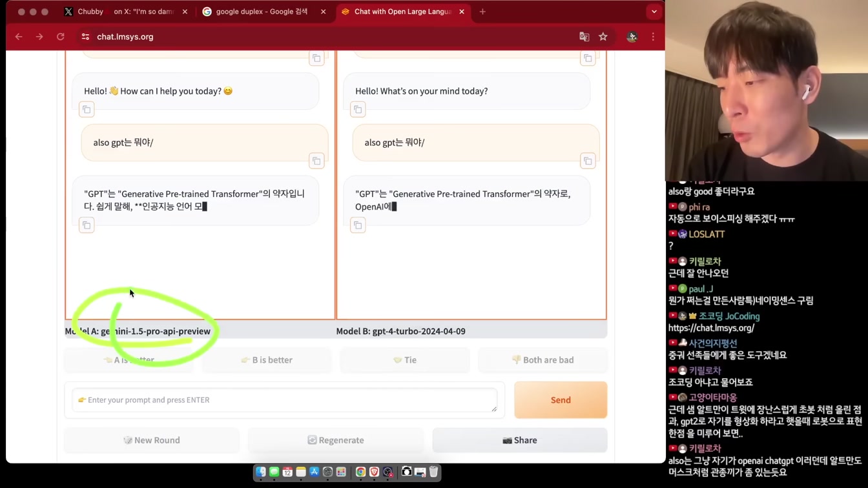Copy Model A's "Hello! How can I help" reply
The width and height of the screenshot is (868, 488).
coord(87,109)
